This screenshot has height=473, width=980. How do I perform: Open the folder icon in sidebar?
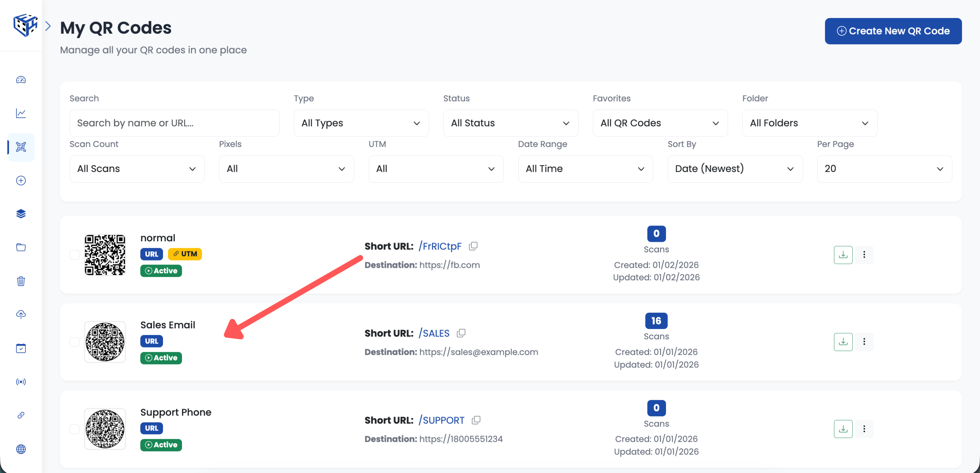coord(21,247)
